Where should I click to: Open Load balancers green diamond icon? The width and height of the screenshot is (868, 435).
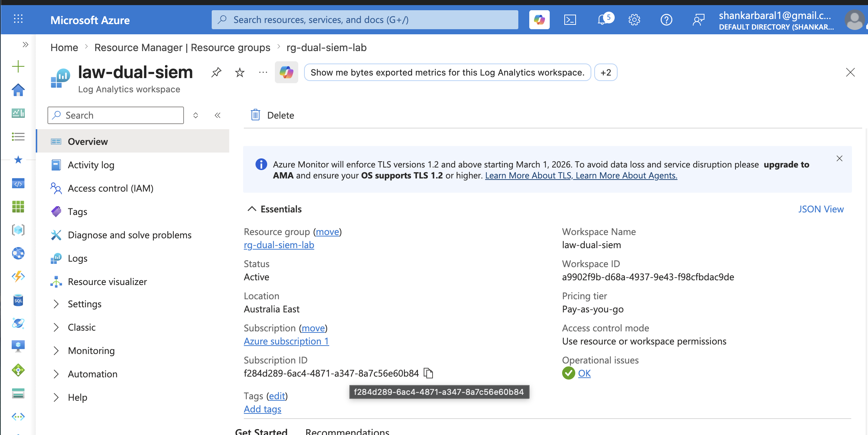click(x=18, y=370)
